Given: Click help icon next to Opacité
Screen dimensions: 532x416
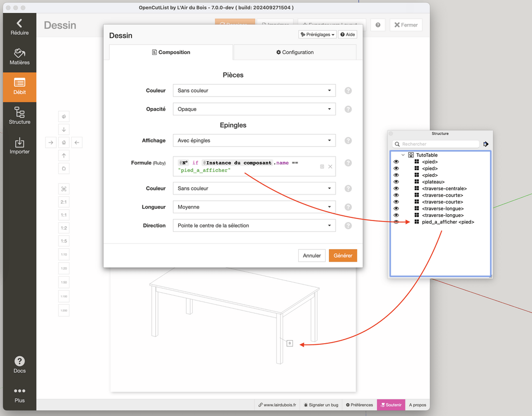Looking at the screenshot, I should (348, 109).
